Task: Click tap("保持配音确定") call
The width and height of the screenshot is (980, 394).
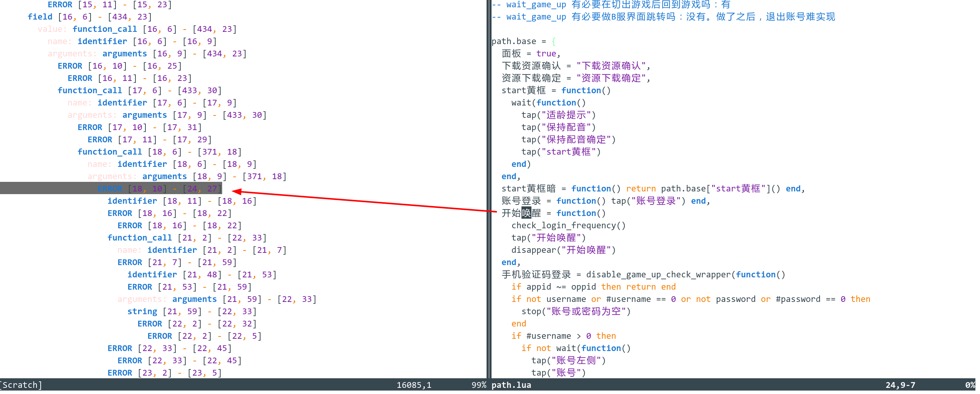Action: tap(568, 140)
